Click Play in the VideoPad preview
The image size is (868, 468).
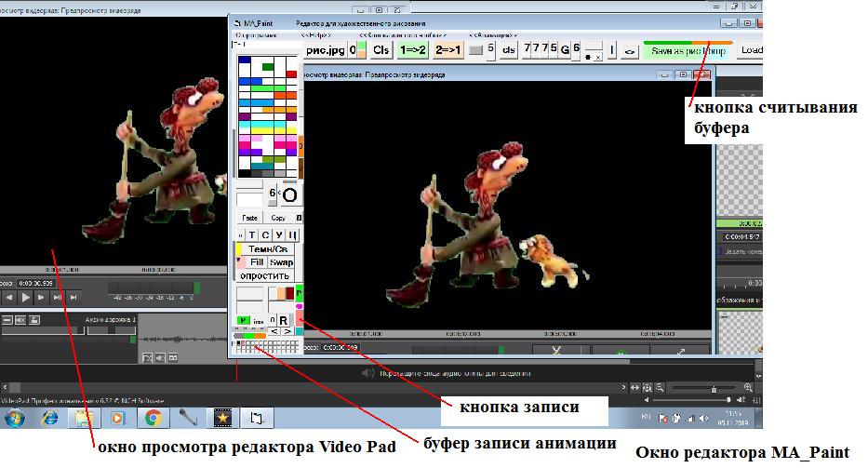pos(25,298)
